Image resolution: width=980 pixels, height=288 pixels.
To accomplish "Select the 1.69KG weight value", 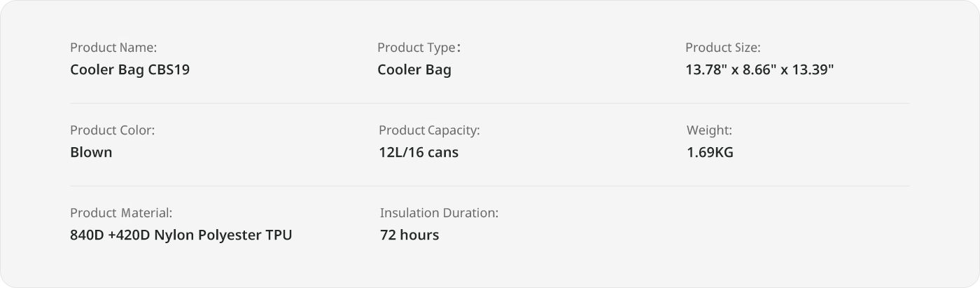I will coord(710,152).
